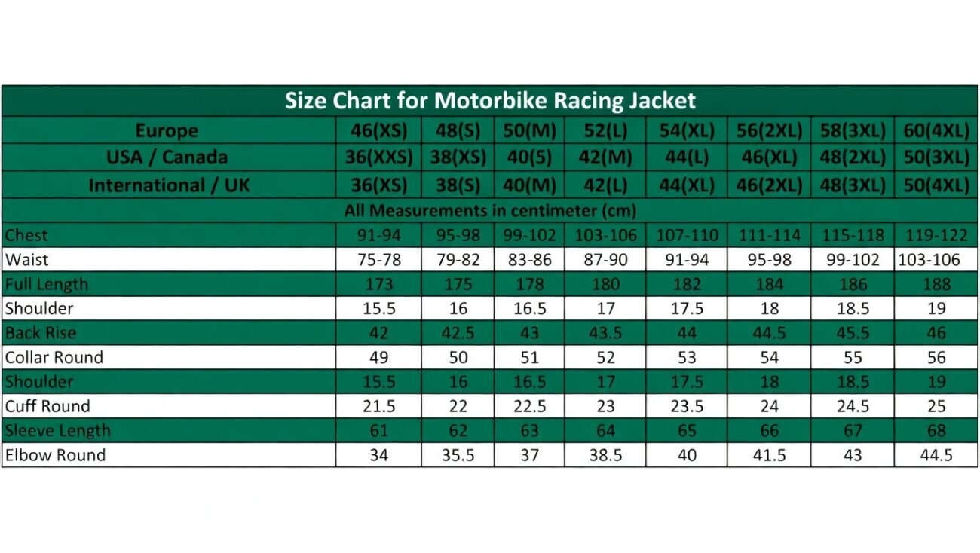Click the Elbow Round row label
Screen dimensions: 980x553
coord(56,455)
